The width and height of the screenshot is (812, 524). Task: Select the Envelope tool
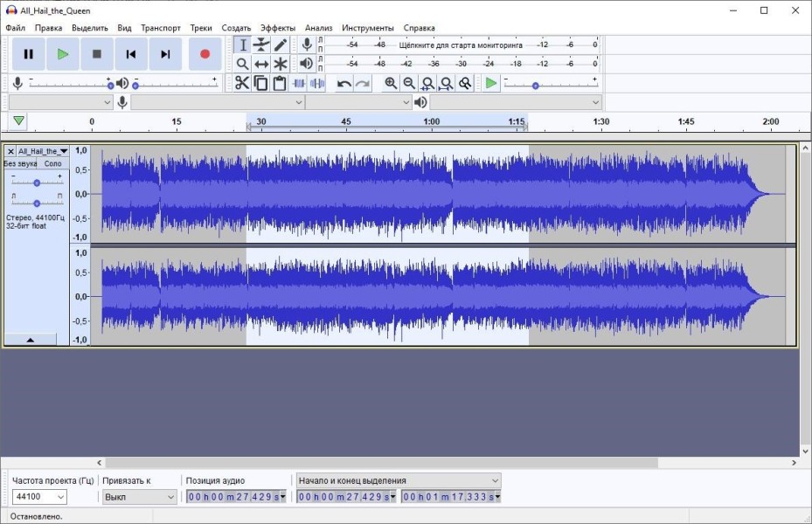[x=261, y=45]
